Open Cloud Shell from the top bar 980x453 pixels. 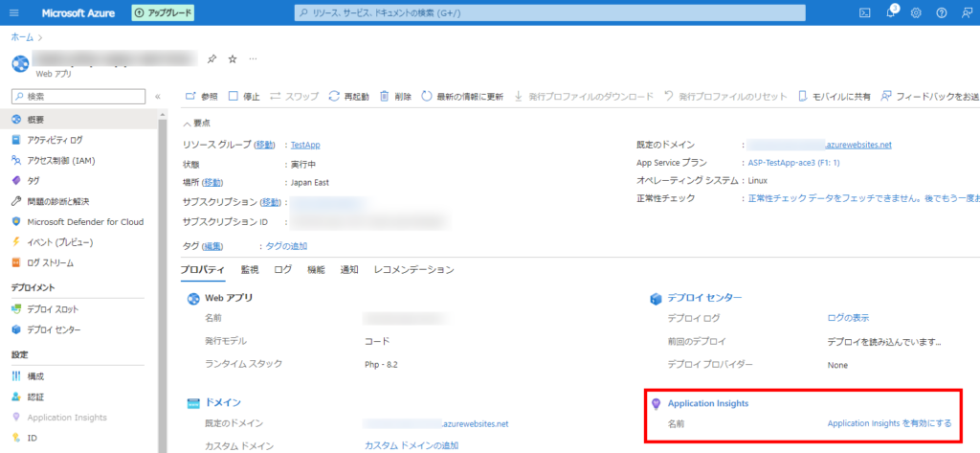(x=865, y=13)
